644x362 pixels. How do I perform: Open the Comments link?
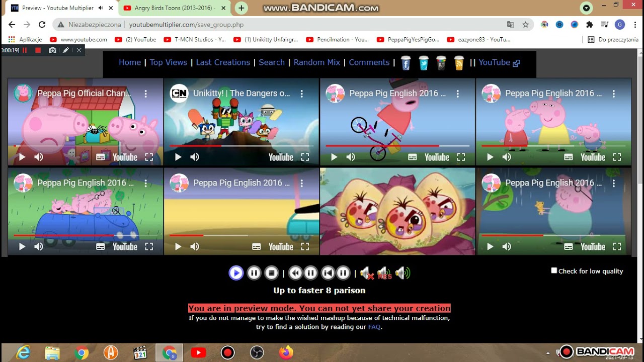click(x=369, y=62)
